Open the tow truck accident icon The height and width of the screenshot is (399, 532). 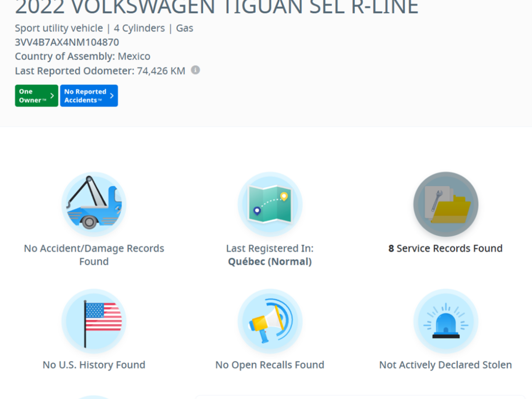click(94, 204)
